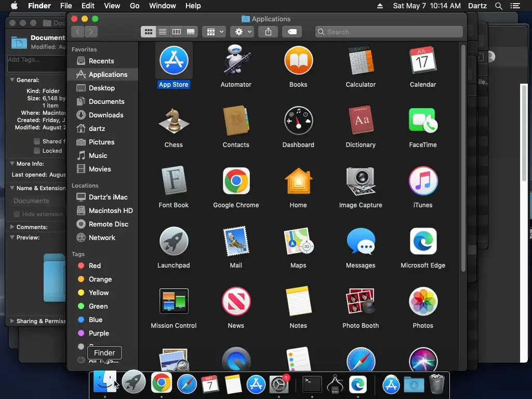Collapse the Name & Extension section

tap(12, 188)
